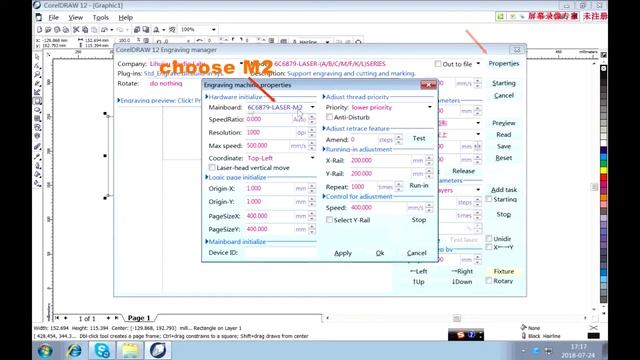Select the Shape tool in toolbox
The width and height of the screenshot is (640, 360).
(38, 66)
